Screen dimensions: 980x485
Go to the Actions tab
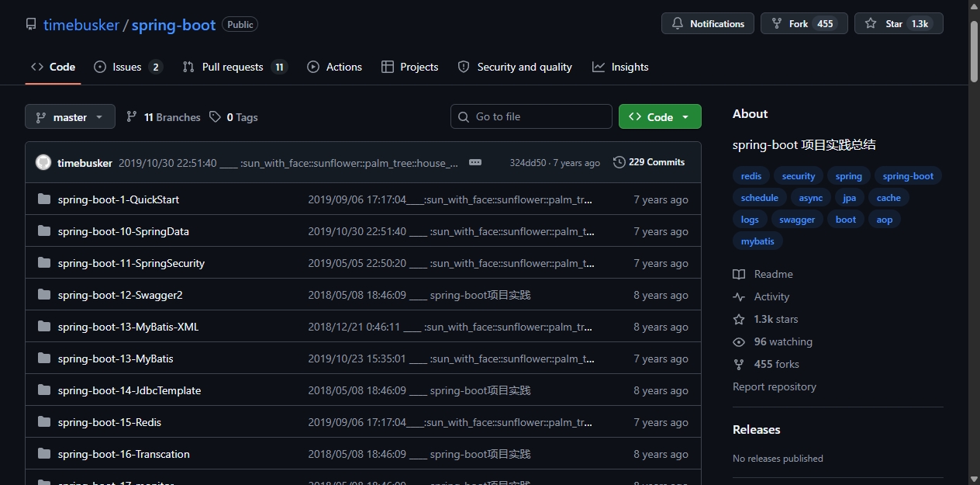334,67
